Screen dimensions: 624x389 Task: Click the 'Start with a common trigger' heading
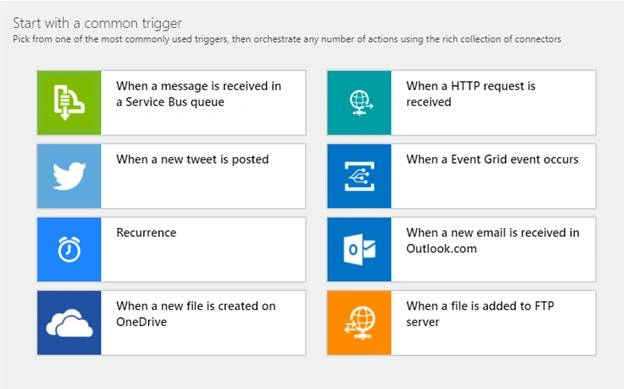(98, 23)
